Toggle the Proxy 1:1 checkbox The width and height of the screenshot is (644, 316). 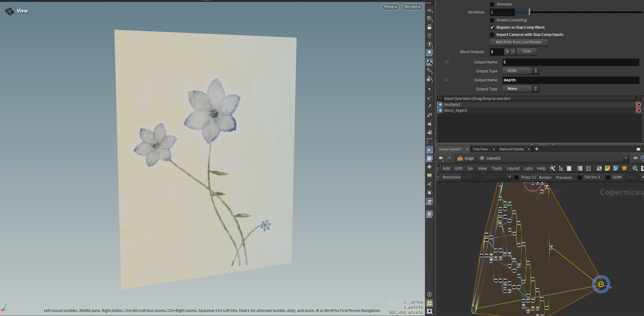point(517,177)
